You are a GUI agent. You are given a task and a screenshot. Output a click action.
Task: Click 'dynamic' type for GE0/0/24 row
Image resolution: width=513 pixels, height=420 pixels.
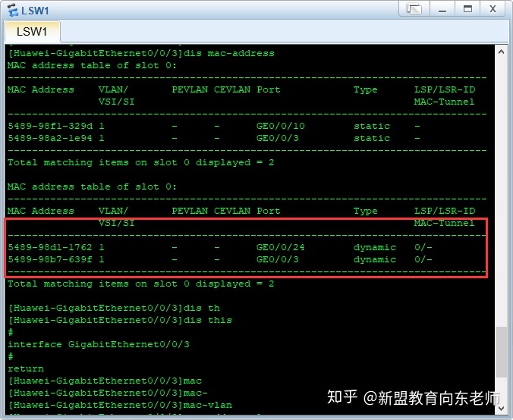[375, 247]
